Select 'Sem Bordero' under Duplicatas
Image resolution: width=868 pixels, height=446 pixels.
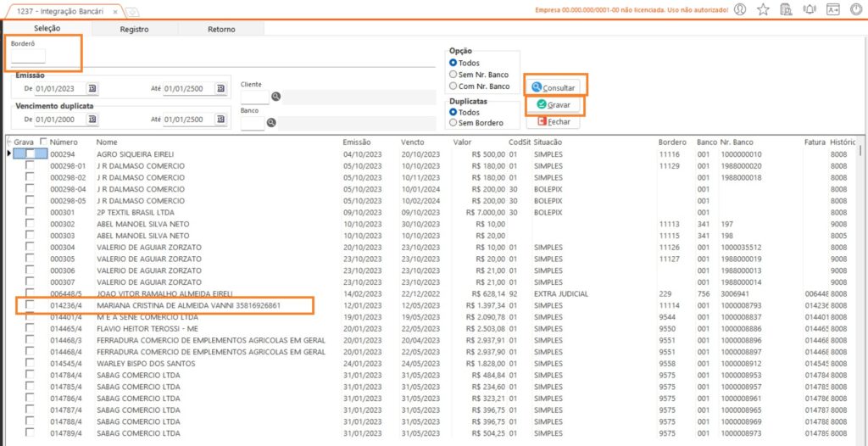point(453,123)
